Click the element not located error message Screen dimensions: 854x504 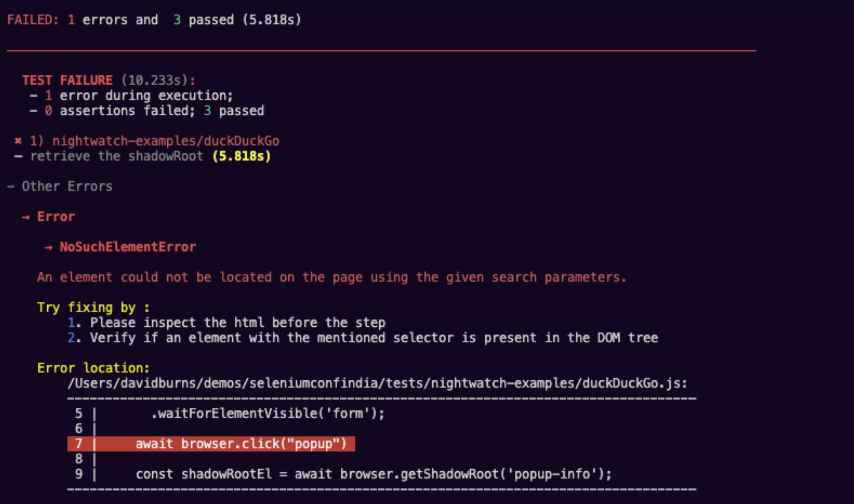tap(332, 277)
